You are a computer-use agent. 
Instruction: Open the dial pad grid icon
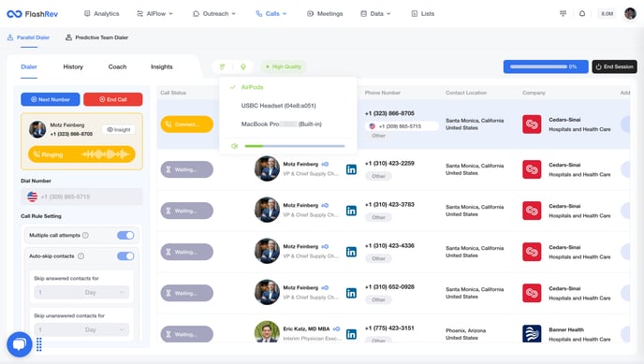(x=563, y=13)
